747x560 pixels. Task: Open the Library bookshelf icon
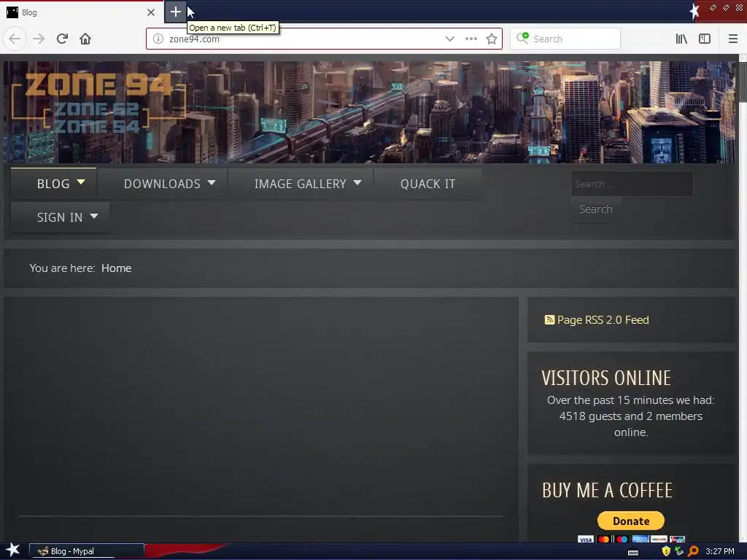click(x=681, y=39)
